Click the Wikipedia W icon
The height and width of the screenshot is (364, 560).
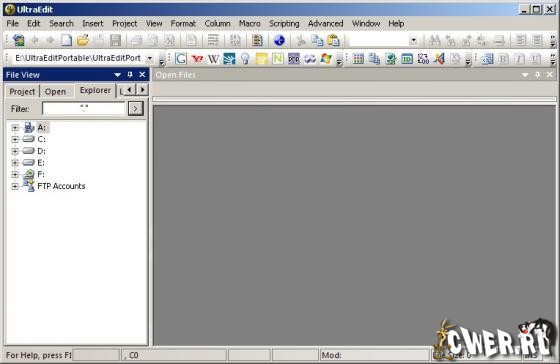pyautogui.click(x=213, y=59)
